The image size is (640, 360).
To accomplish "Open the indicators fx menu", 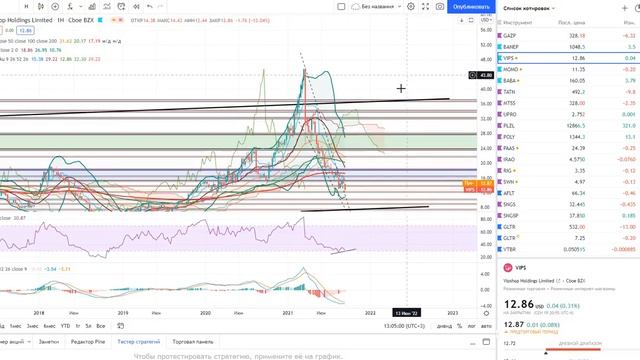I will 70,7.
